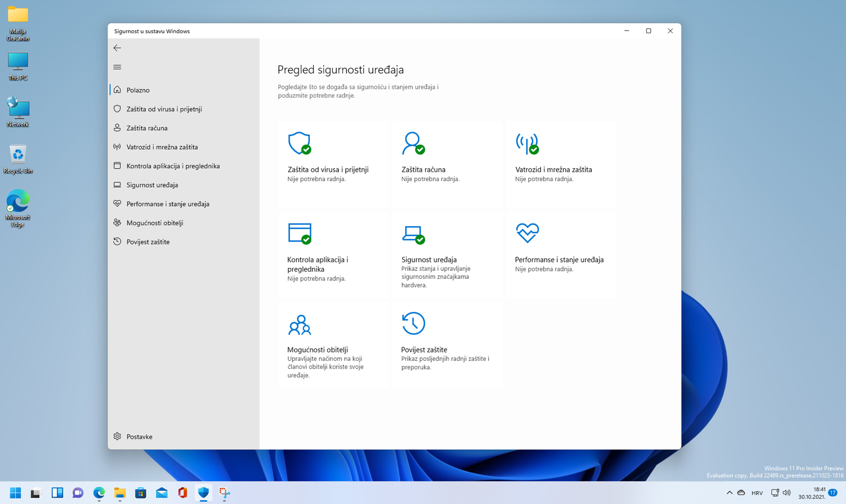
Task: Open Postavke settings at sidebar bottom
Action: point(183,436)
